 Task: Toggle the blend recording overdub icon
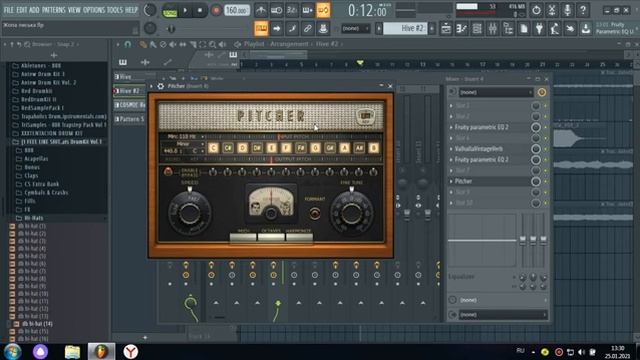pos(307,10)
